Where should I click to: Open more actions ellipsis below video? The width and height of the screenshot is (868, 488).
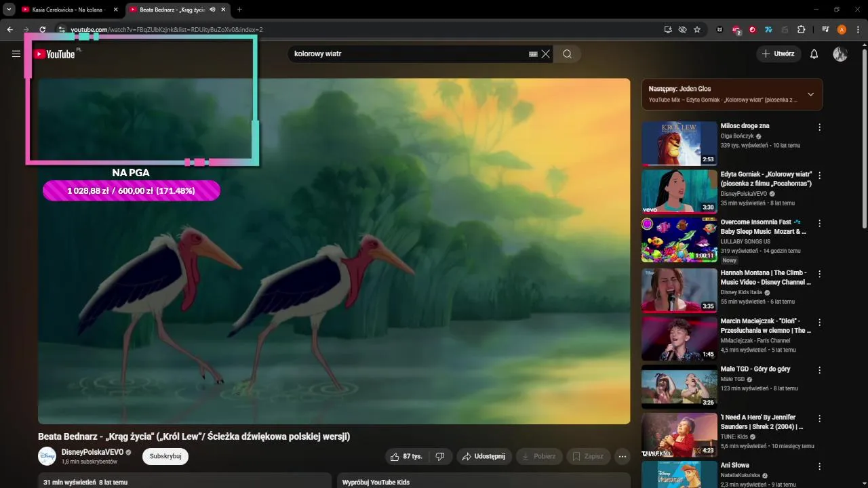point(623,456)
